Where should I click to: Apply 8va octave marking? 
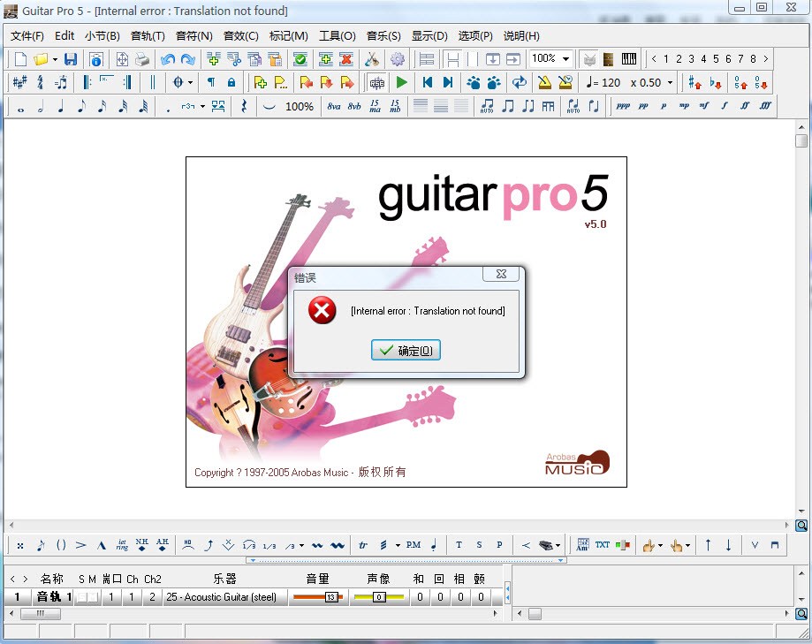point(334,107)
